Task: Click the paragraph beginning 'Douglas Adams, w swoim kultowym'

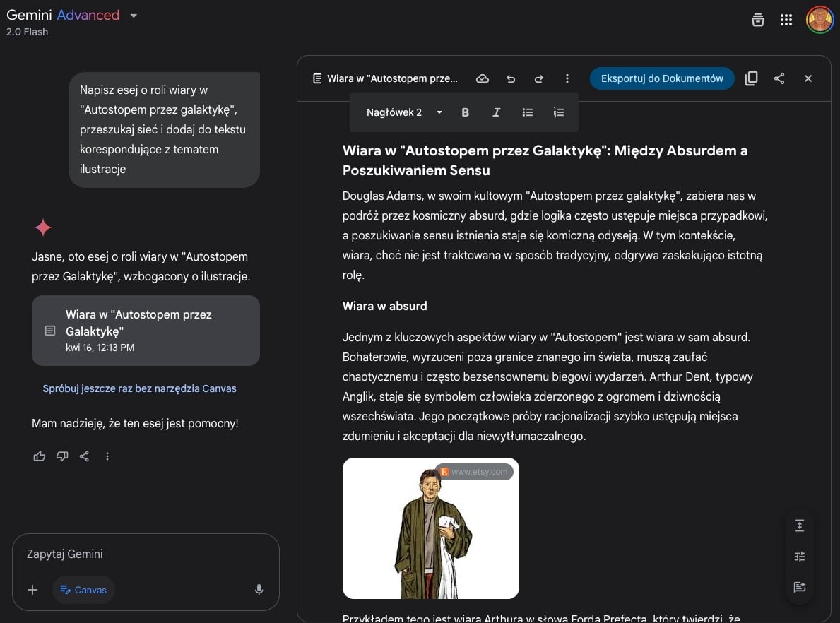Action: tap(555, 236)
